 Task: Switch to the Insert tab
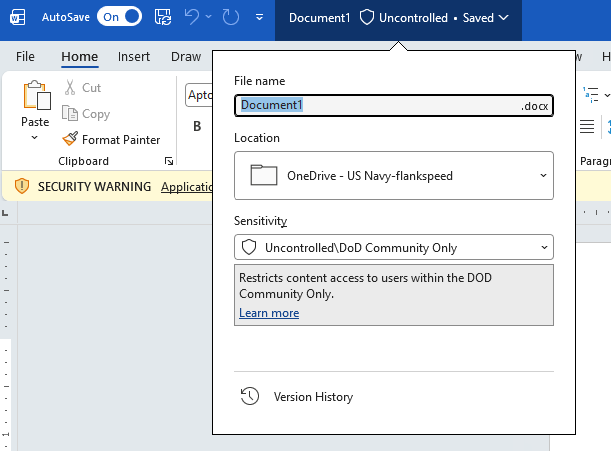click(134, 57)
